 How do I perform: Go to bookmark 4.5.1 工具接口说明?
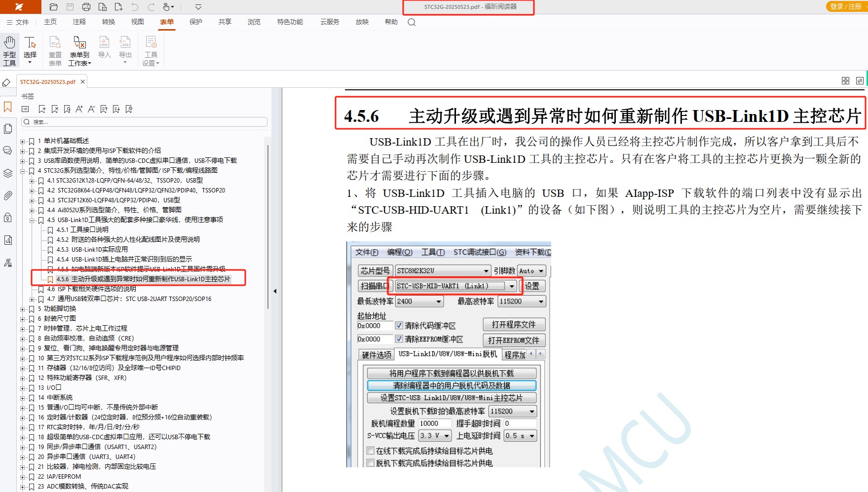[x=82, y=230]
